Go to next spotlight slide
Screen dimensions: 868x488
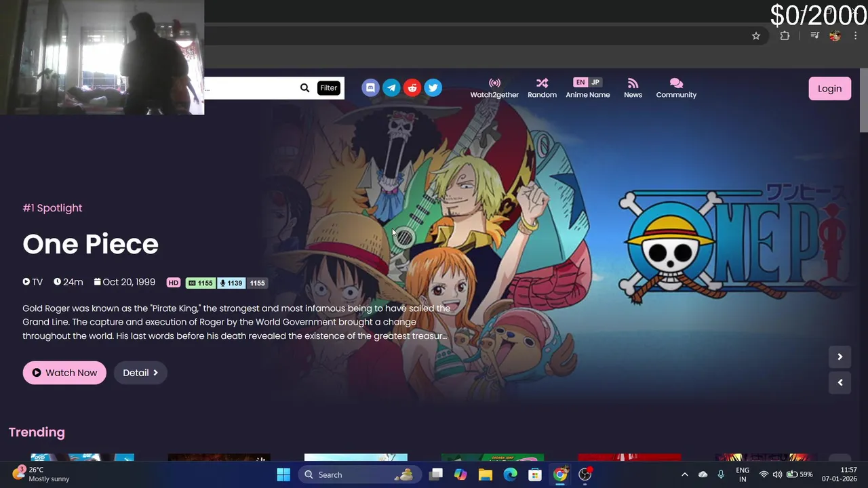[x=840, y=357]
